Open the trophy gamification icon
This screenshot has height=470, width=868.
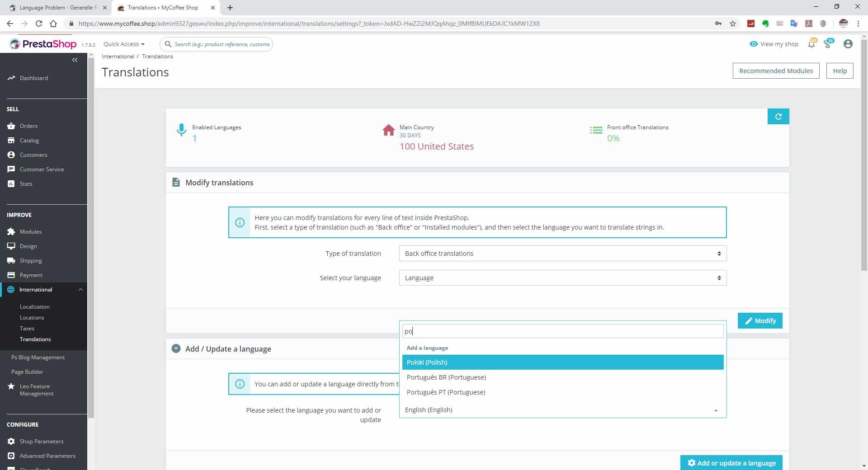[x=828, y=44]
